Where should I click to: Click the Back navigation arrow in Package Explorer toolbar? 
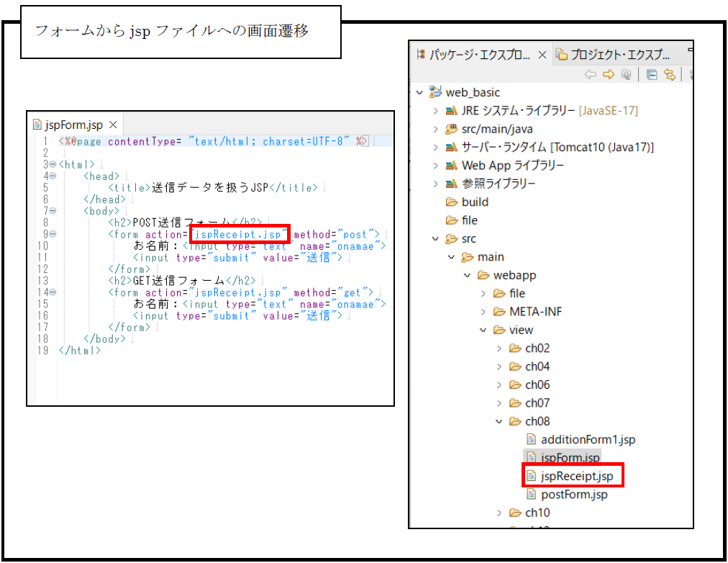(x=590, y=74)
